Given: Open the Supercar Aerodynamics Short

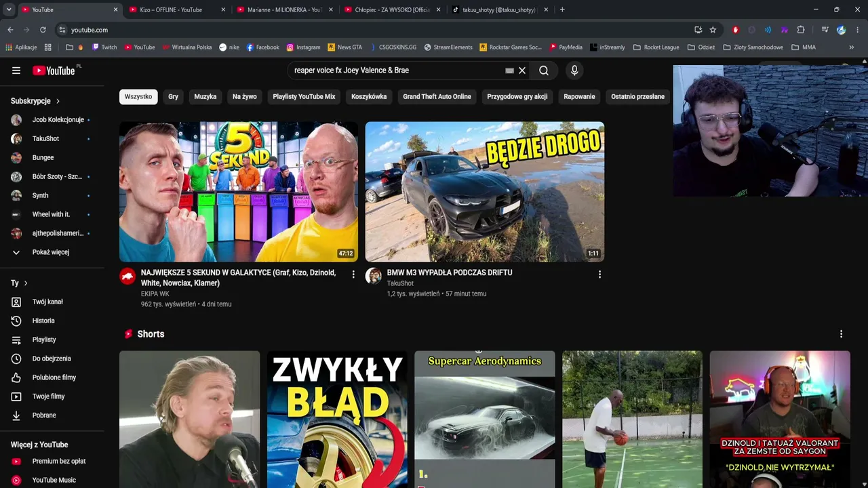Looking at the screenshot, I should pos(485,419).
